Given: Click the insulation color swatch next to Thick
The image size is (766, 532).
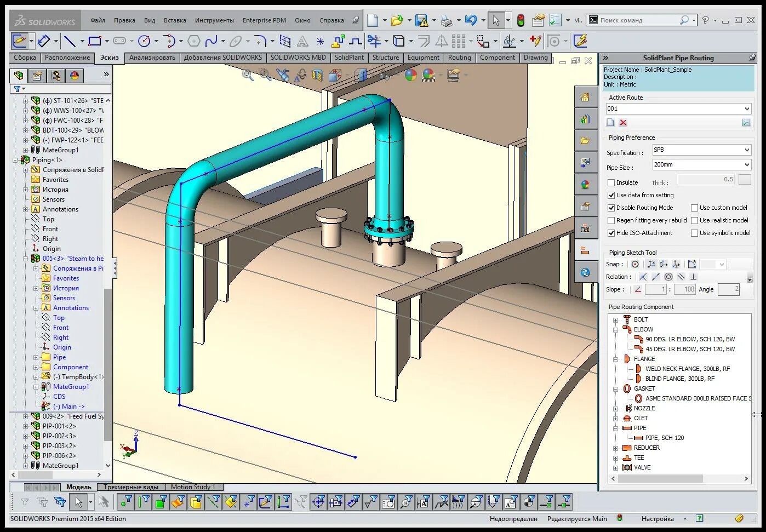Looking at the screenshot, I should coord(745,179).
